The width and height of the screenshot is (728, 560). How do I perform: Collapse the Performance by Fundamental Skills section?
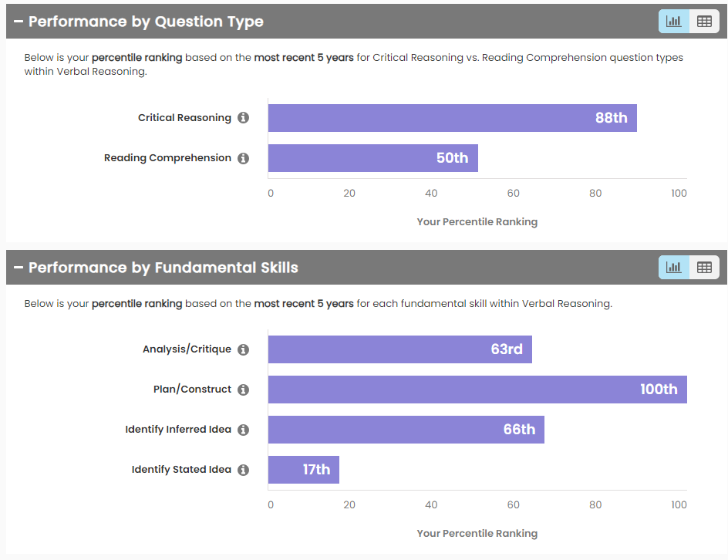pos(18,268)
